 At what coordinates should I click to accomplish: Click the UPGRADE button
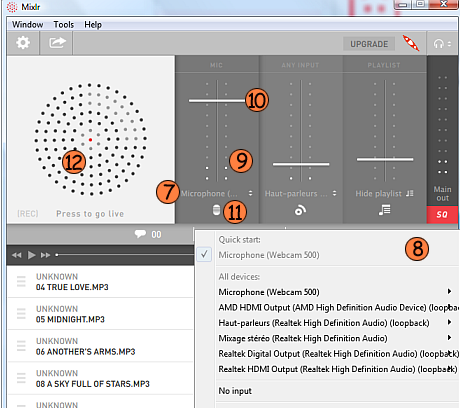[x=369, y=44]
